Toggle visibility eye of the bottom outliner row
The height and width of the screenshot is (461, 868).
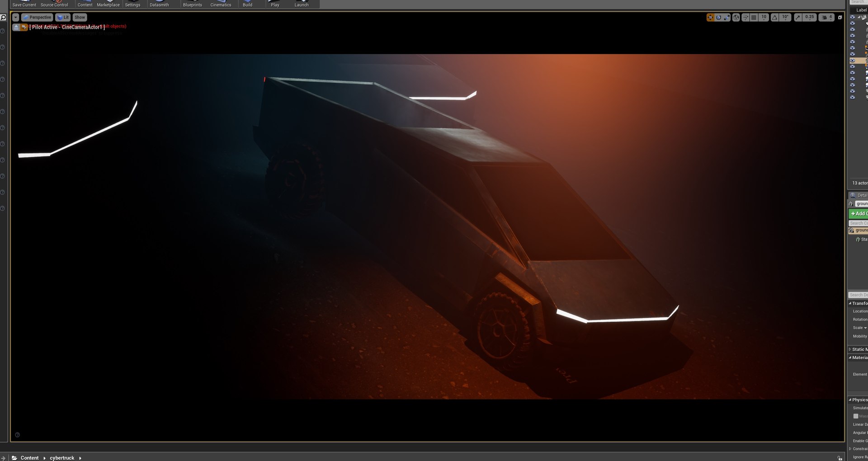[x=853, y=97]
